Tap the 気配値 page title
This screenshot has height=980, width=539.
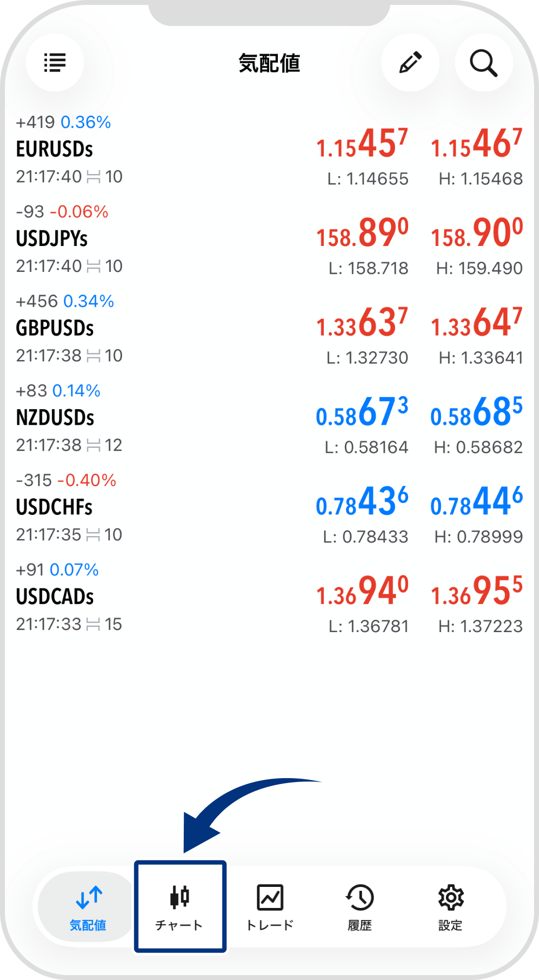coord(269,63)
